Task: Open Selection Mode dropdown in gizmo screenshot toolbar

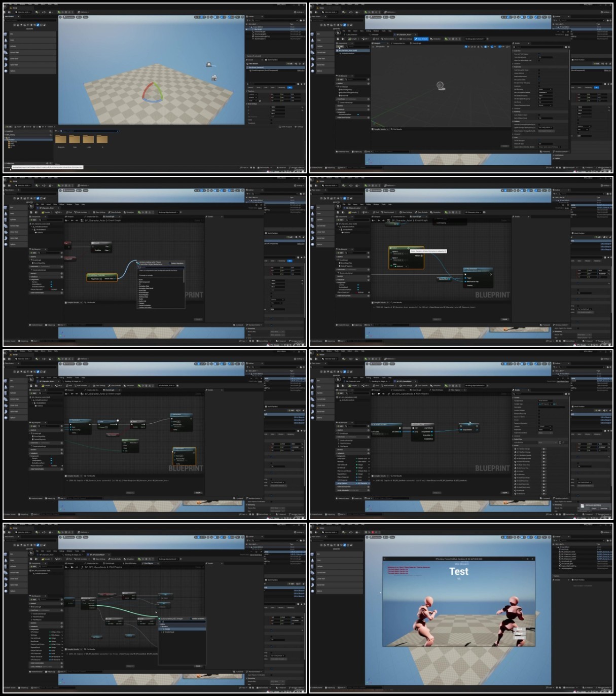Action: [x=23, y=12]
